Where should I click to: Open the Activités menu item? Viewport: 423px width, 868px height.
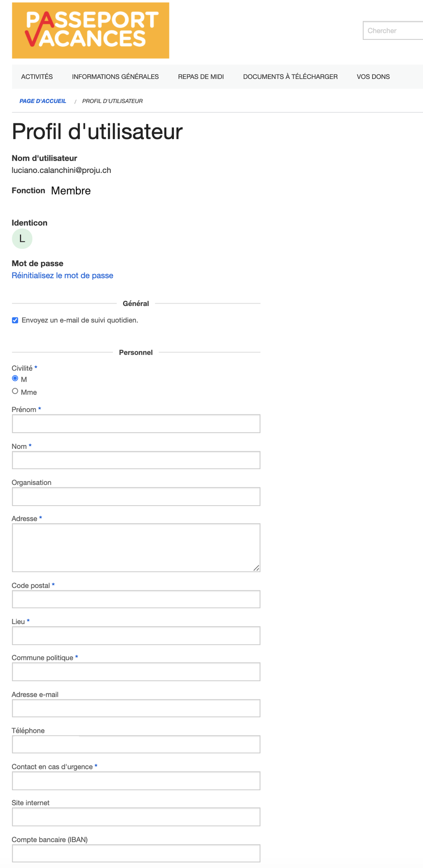(x=37, y=77)
